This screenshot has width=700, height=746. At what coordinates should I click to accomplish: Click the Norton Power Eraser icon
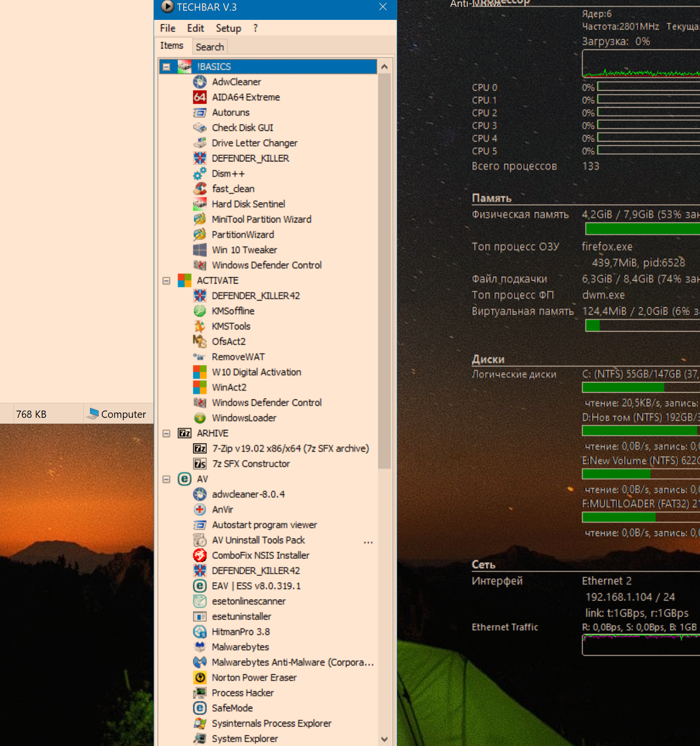200,677
